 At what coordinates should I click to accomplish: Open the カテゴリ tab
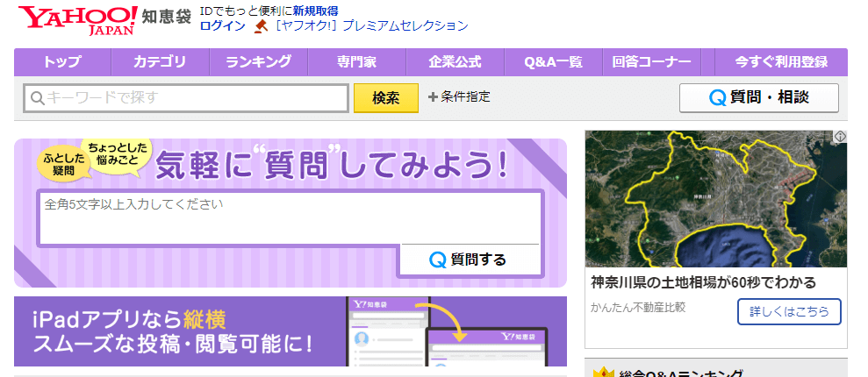click(x=160, y=62)
